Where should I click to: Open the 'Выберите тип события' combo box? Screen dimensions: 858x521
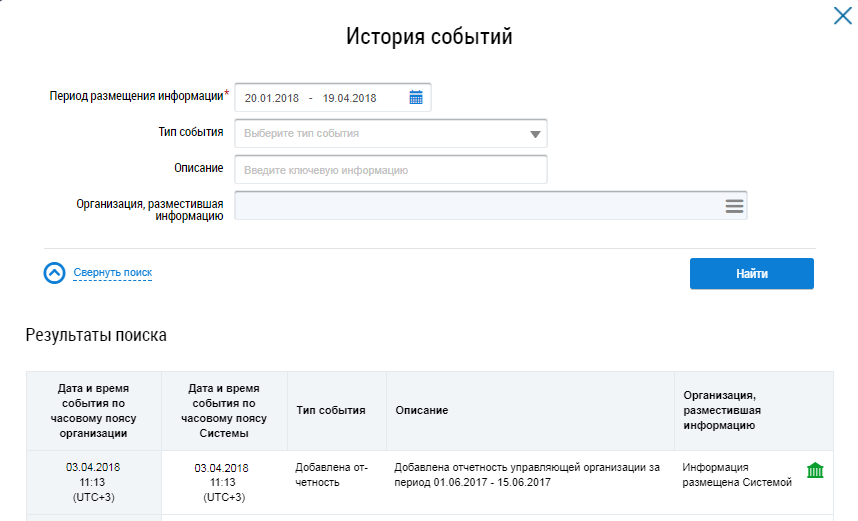click(380, 134)
